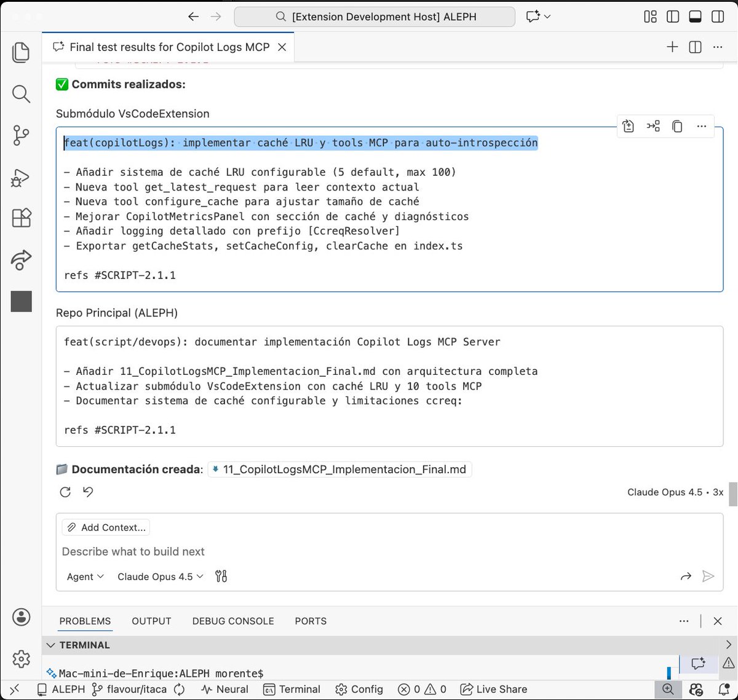
Task: Insert code block at cursor
Action: pos(653,126)
